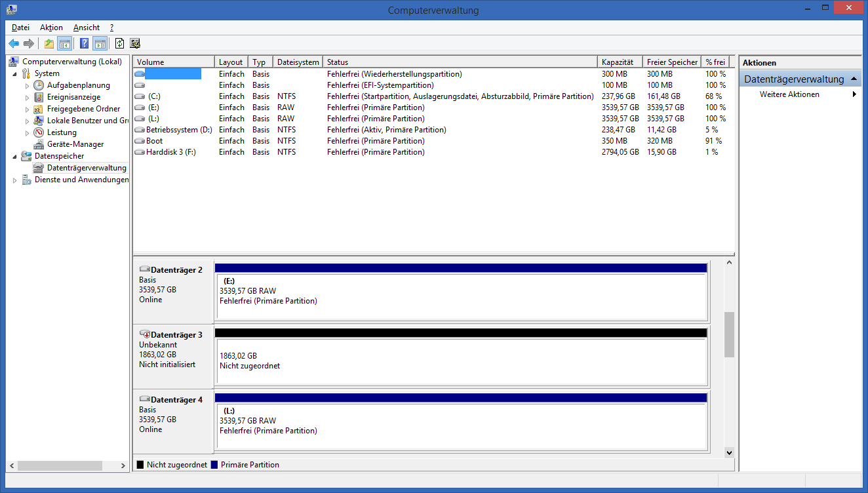This screenshot has height=493, width=868.
Task: Click the Computerverwaltung (Lokal) computer icon
Action: pos(14,62)
